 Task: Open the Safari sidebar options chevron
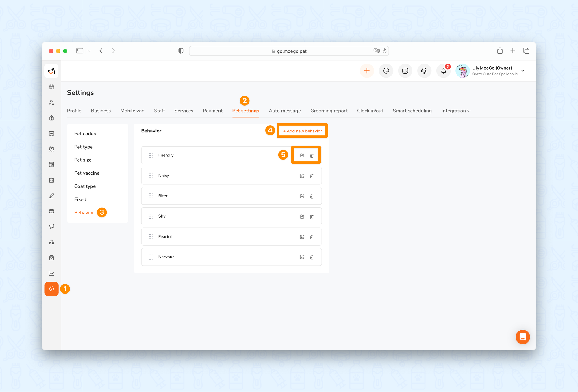point(89,51)
